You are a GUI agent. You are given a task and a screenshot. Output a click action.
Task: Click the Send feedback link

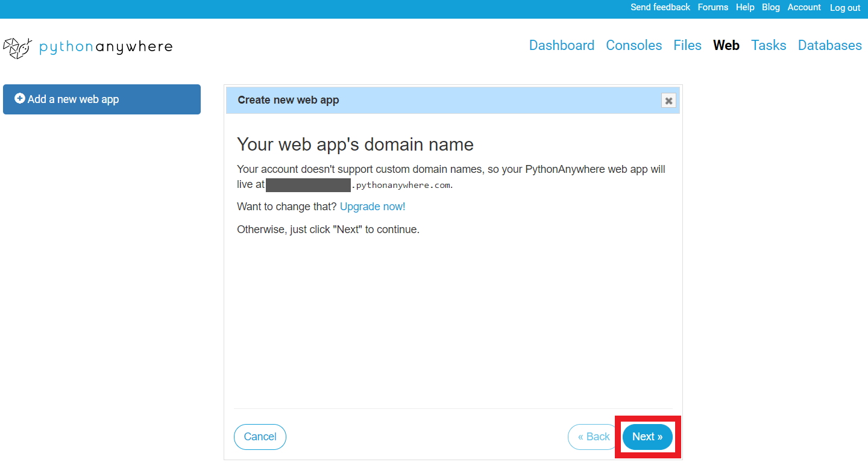660,7
